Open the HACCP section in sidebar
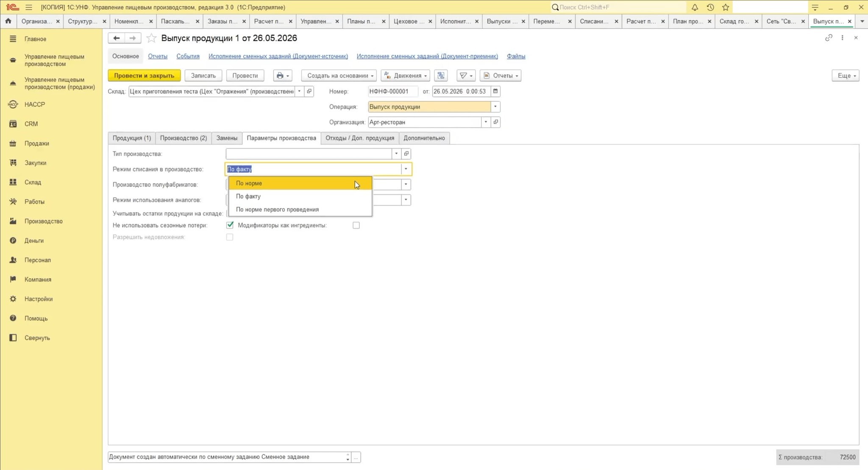Image resolution: width=868 pixels, height=470 pixels. pyautogui.click(x=35, y=104)
